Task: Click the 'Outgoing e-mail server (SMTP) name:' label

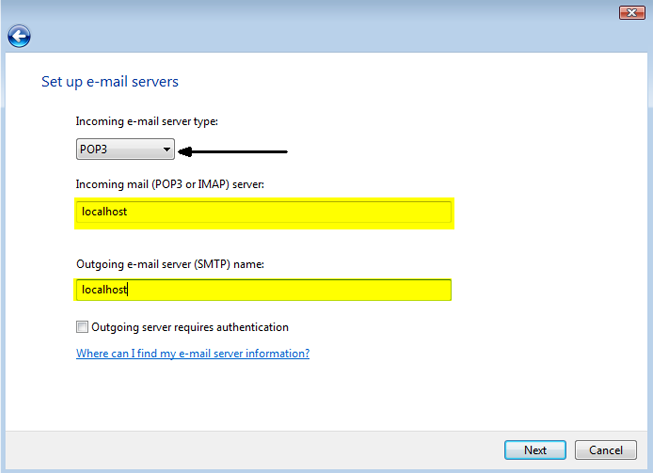Action: coord(169,264)
